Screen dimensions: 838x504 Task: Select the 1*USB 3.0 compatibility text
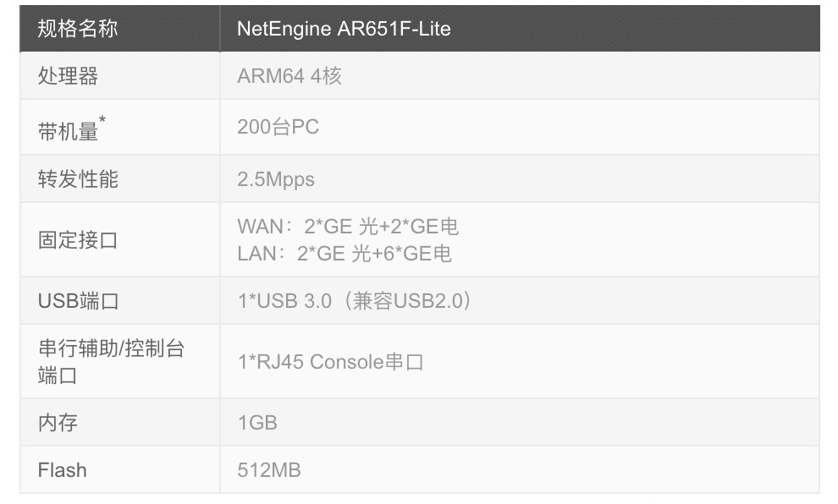pyautogui.click(x=355, y=300)
